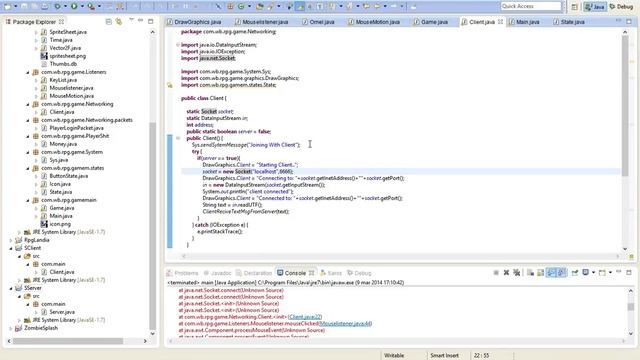Open the Mouselistener.java stack trace link
This screenshot has width=640, height=360.
(x=345, y=323)
